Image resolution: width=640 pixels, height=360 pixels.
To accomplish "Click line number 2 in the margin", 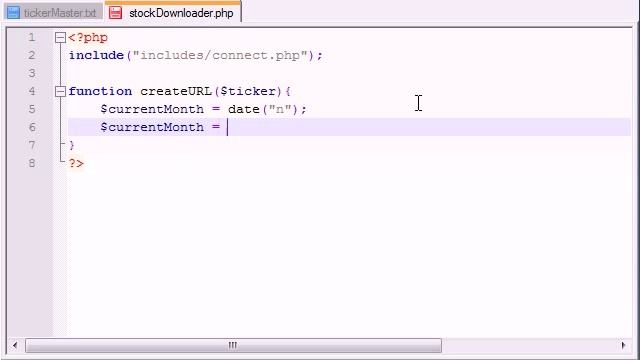I will (31, 56).
